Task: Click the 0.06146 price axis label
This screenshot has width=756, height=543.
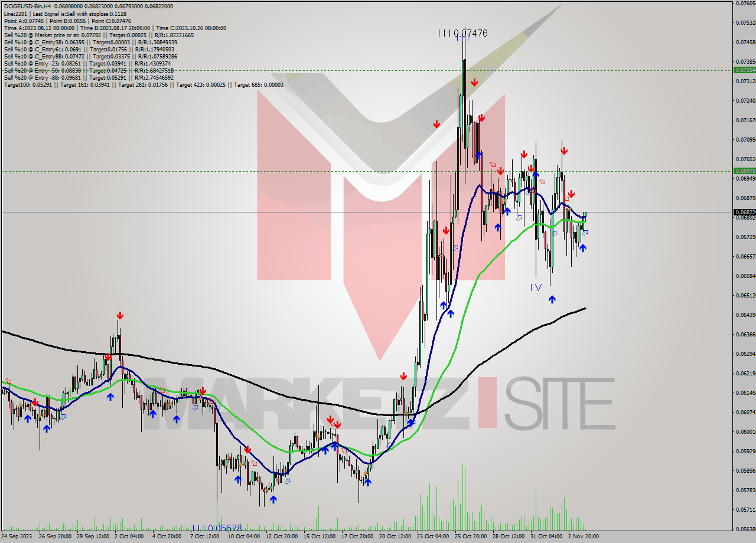Action: pyautogui.click(x=745, y=392)
